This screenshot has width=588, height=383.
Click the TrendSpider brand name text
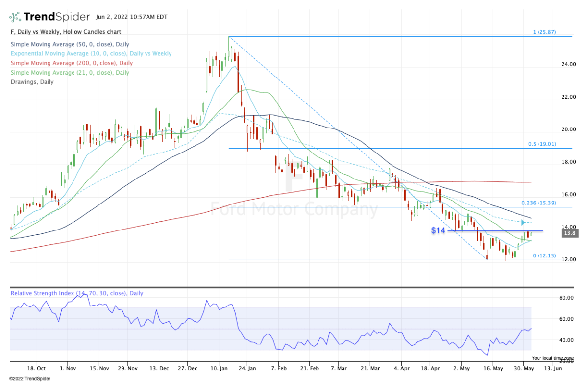(57, 17)
